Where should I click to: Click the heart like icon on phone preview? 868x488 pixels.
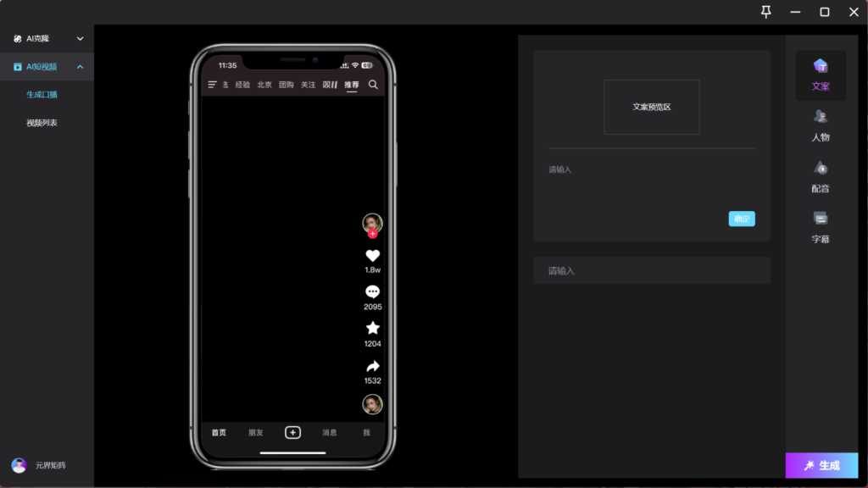[x=372, y=256]
